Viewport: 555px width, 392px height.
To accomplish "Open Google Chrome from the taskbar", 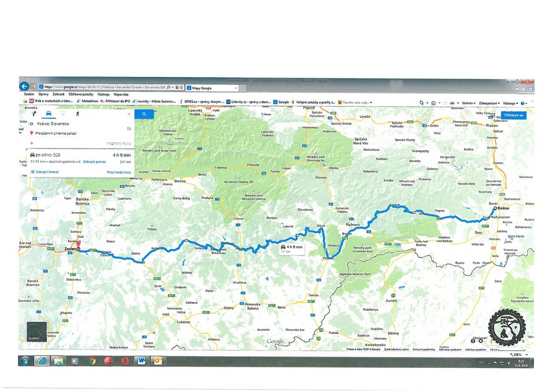I will click(x=92, y=361).
